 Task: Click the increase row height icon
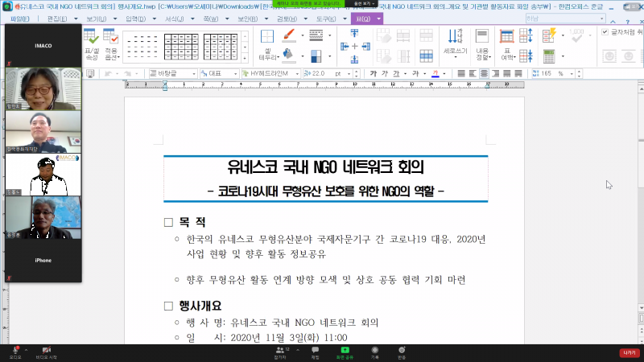pyautogui.click(x=526, y=35)
